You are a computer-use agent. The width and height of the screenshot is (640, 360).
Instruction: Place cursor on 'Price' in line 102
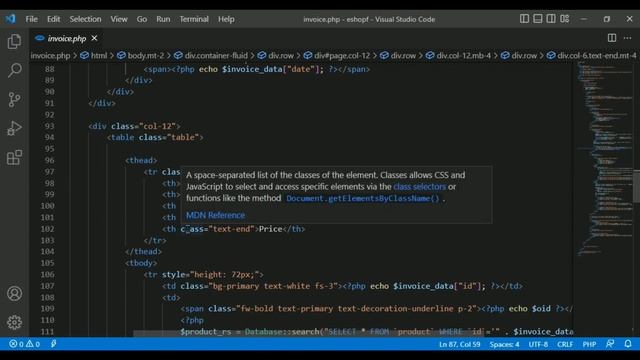271,229
